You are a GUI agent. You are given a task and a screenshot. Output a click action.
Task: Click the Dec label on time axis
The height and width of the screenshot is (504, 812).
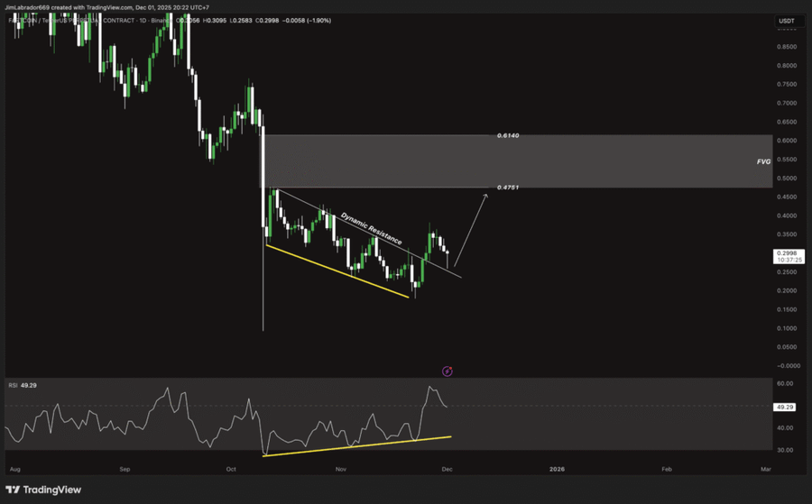pyautogui.click(x=448, y=470)
